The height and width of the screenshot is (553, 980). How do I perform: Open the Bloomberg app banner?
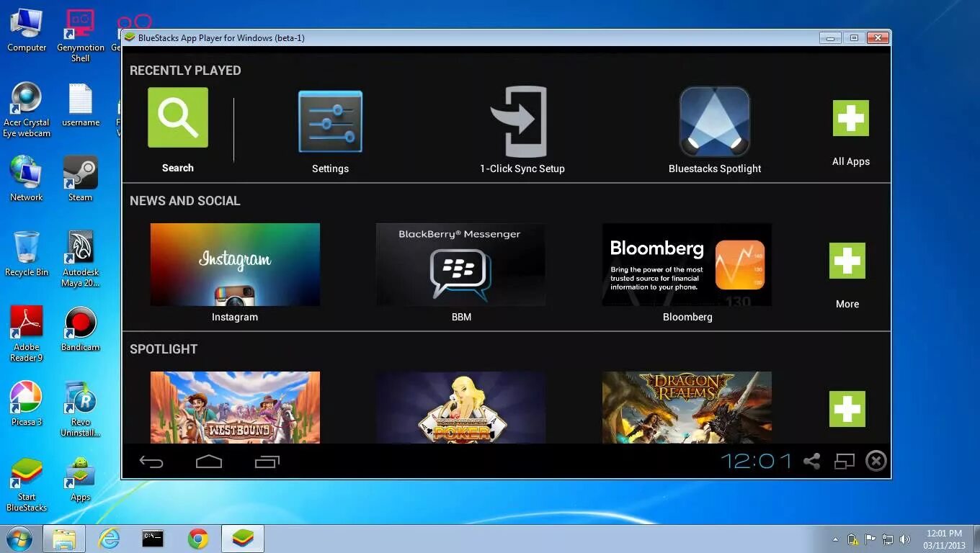point(687,264)
